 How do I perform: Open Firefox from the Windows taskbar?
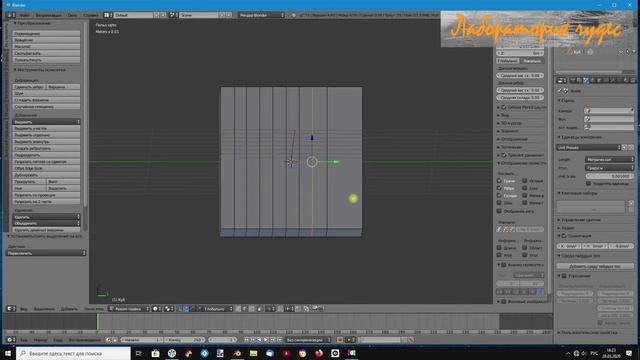(319, 353)
